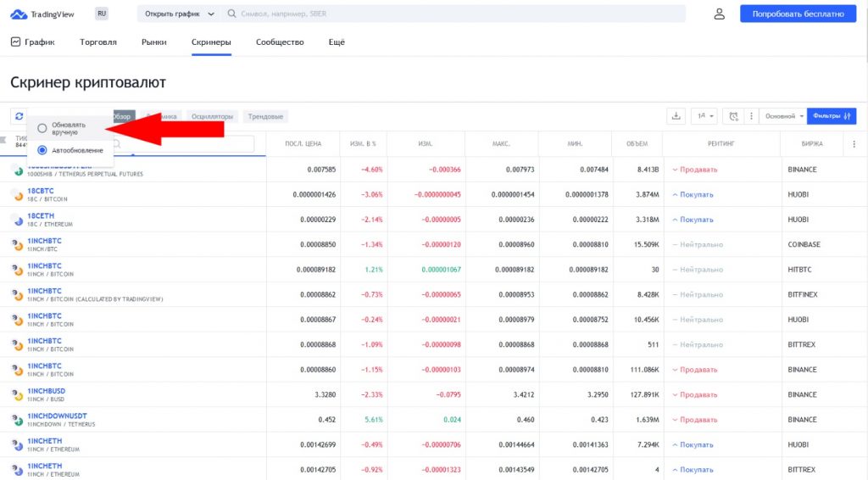The image size is (868, 480).
Task: Open the Ещё menu
Action: 337,42
